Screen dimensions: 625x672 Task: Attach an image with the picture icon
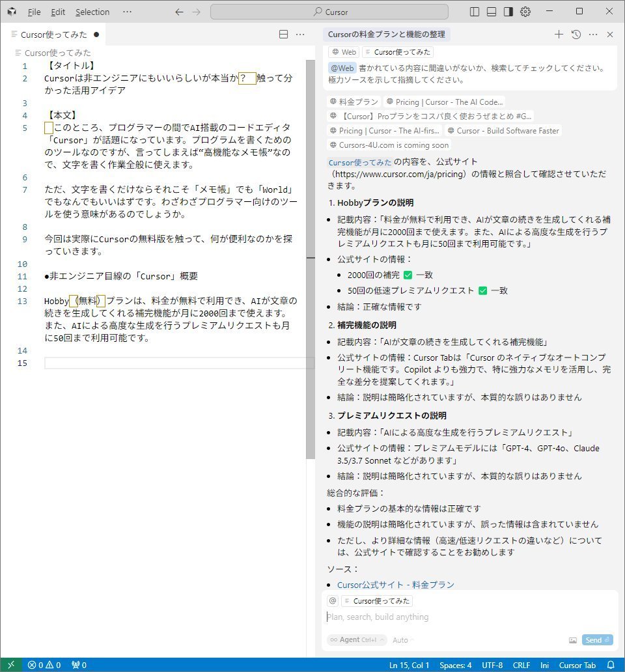click(x=573, y=640)
